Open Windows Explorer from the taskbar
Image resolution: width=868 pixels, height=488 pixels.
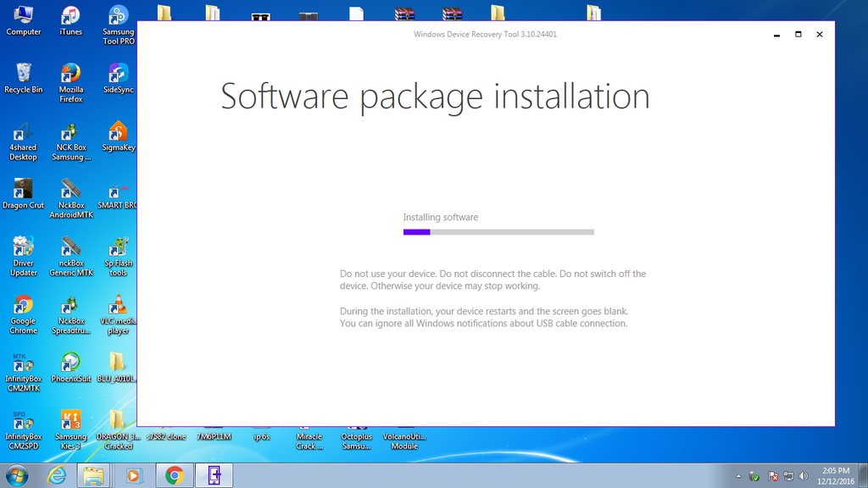coord(93,475)
